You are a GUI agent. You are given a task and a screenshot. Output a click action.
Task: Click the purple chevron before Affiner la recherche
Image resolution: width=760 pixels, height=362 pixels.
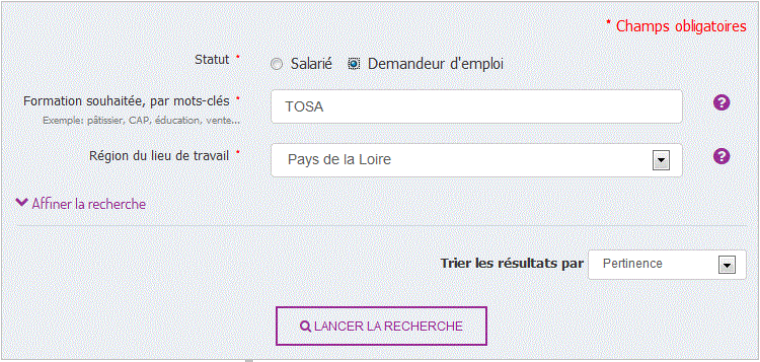[22, 203]
